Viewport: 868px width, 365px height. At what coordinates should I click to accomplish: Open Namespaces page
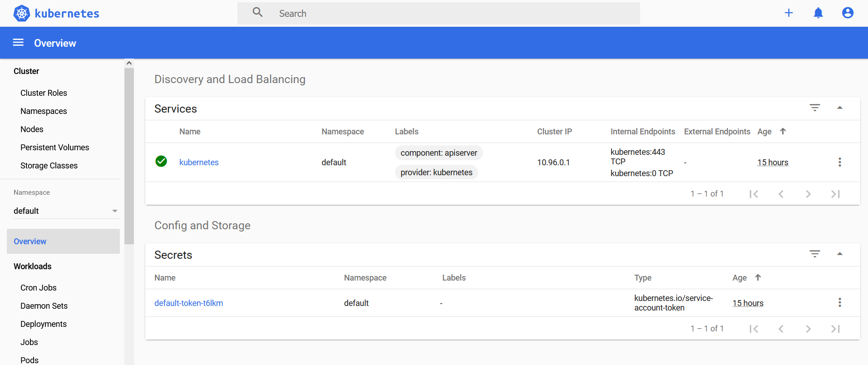click(44, 111)
